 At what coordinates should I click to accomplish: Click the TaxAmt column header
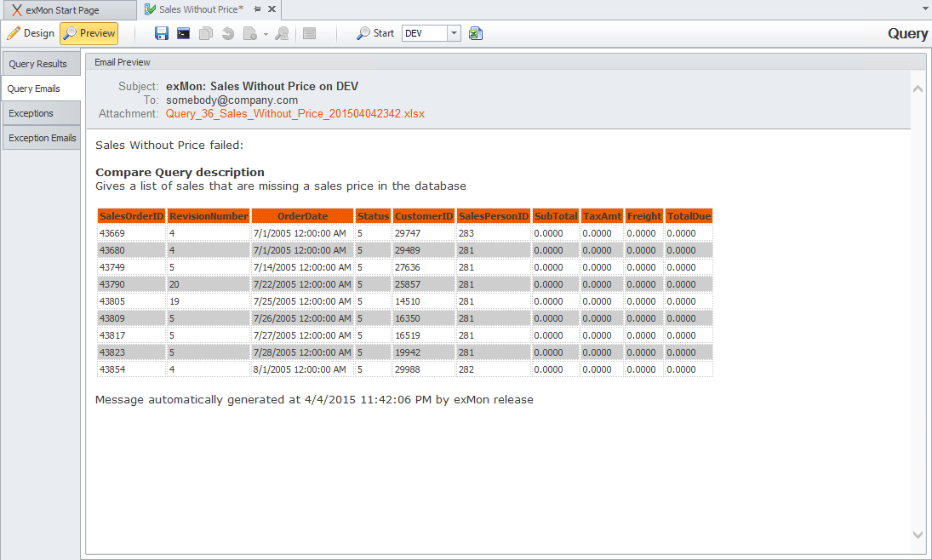point(602,216)
